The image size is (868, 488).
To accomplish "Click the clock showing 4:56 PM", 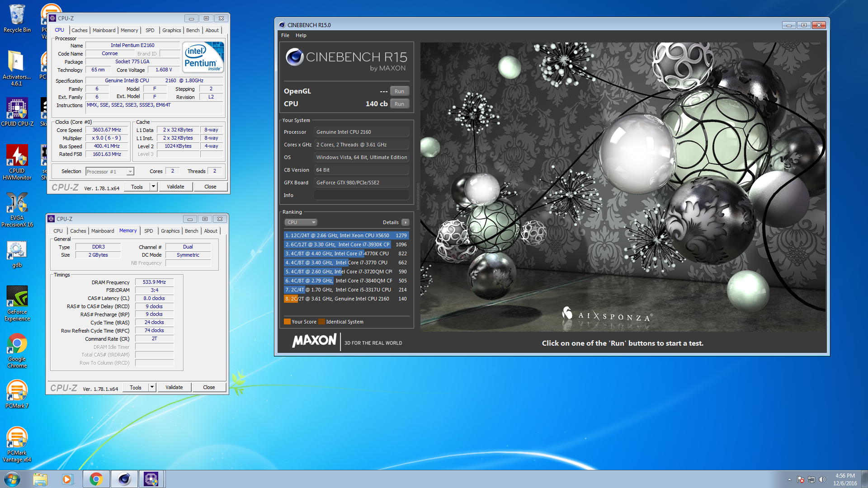I will coord(845,475).
